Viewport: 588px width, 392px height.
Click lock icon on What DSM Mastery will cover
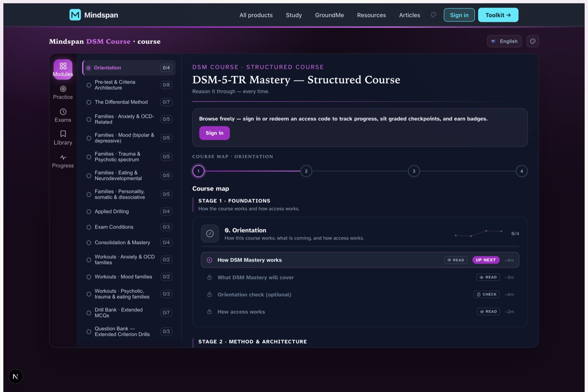(x=209, y=277)
